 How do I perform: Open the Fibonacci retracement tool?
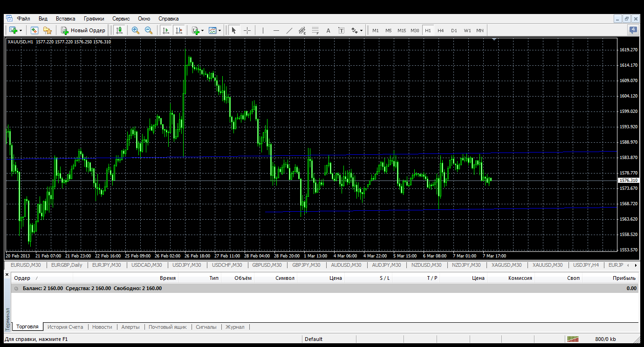(315, 30)
